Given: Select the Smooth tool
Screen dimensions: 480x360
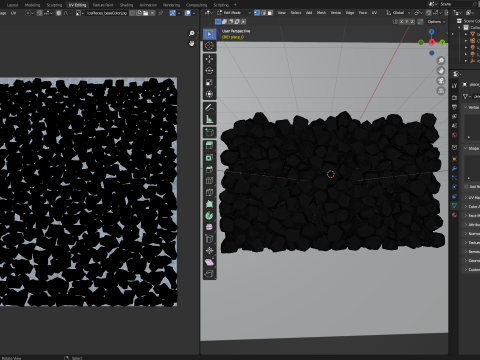Looking at the screenshot, I should click(209, 227).
